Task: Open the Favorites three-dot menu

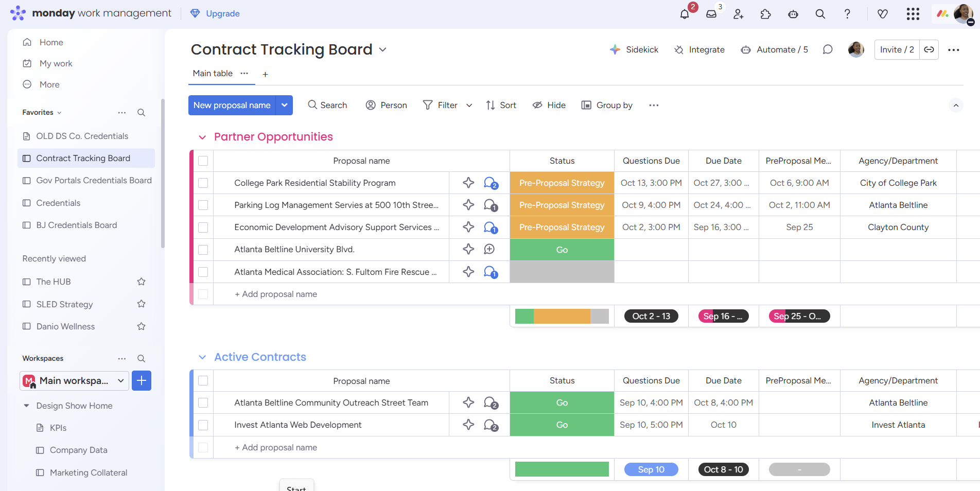Action: click(x=122, y=113)
